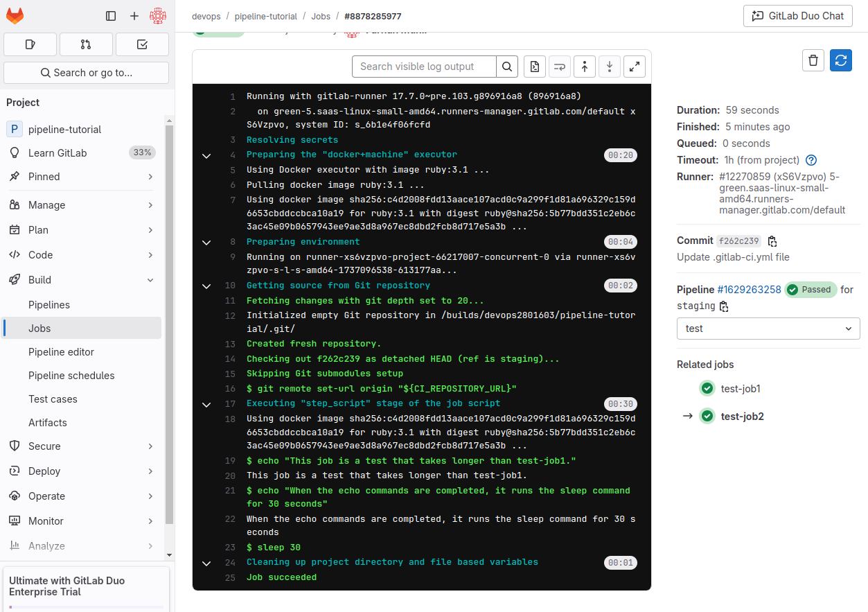Expand the Monitor sidebar menu
This screenshot has height=612, width=868.
tap(82, 521)
